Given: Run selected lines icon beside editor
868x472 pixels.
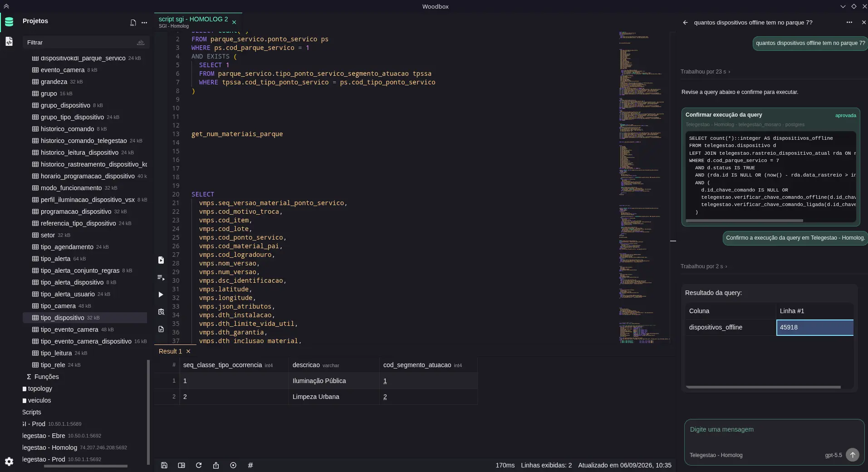Looking at the screenshot, I should click(161, 277).
